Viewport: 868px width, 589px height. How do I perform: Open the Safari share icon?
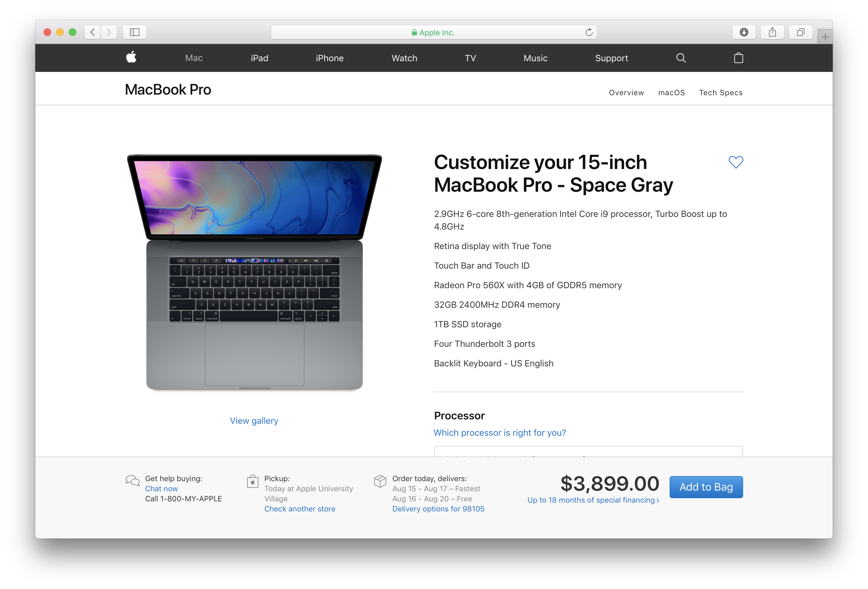point(772,32)
